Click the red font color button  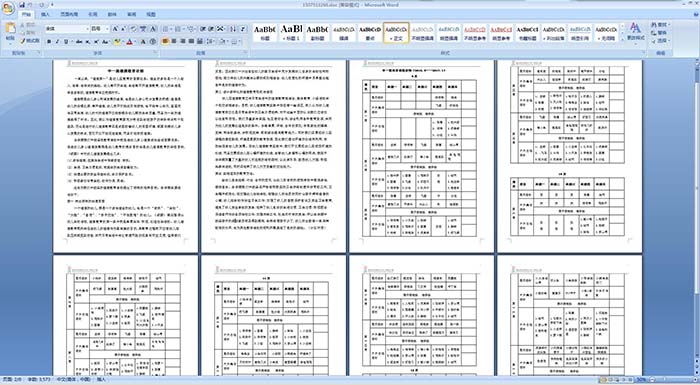click(x=129, y=42)
